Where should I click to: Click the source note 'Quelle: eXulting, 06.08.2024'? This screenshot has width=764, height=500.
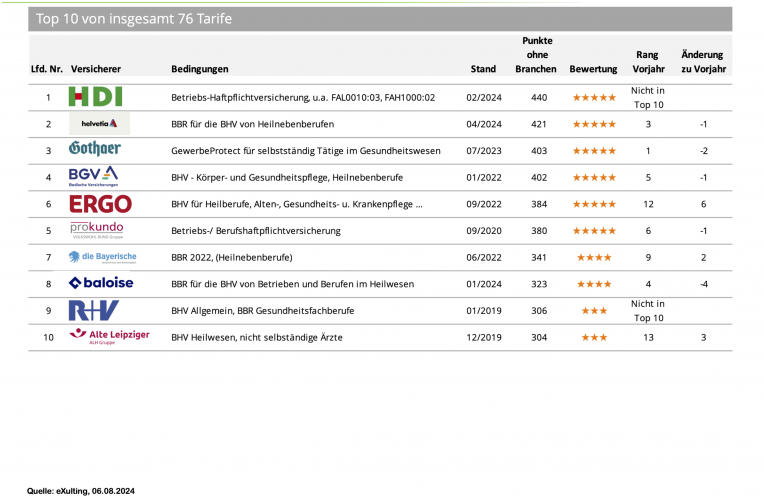[81, 491]
